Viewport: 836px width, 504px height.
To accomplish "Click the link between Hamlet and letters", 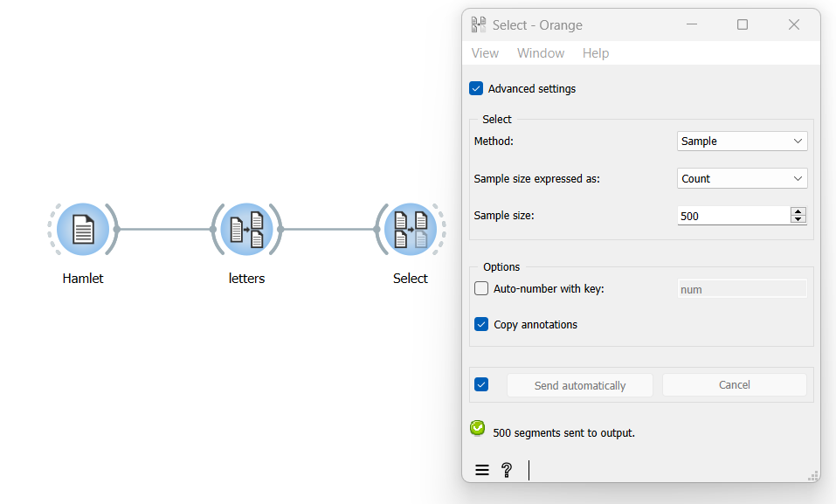I will [x=165, y=230].
